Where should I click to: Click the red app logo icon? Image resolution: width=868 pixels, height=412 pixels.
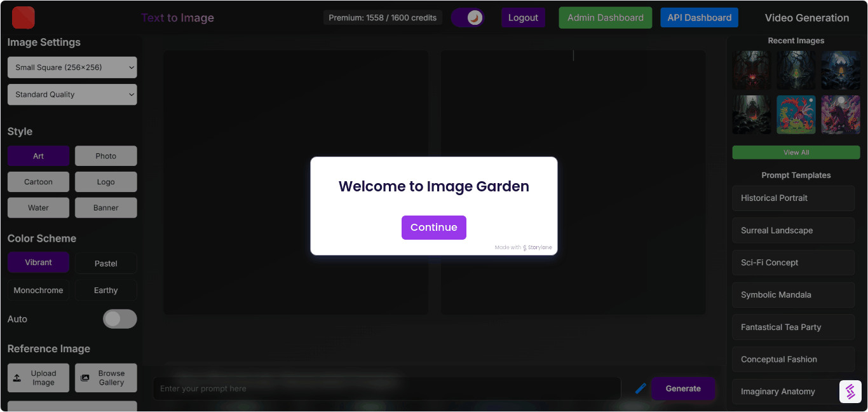click(23, 18)
